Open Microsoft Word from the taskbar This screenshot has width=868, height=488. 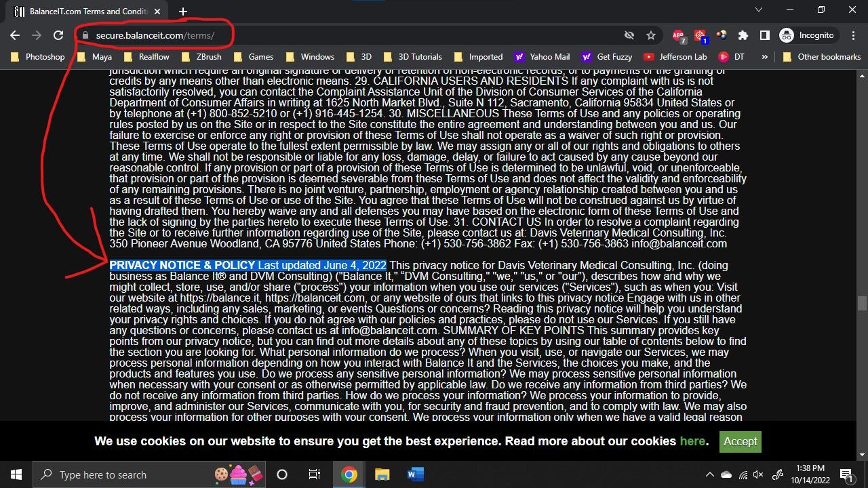point(415,474)
